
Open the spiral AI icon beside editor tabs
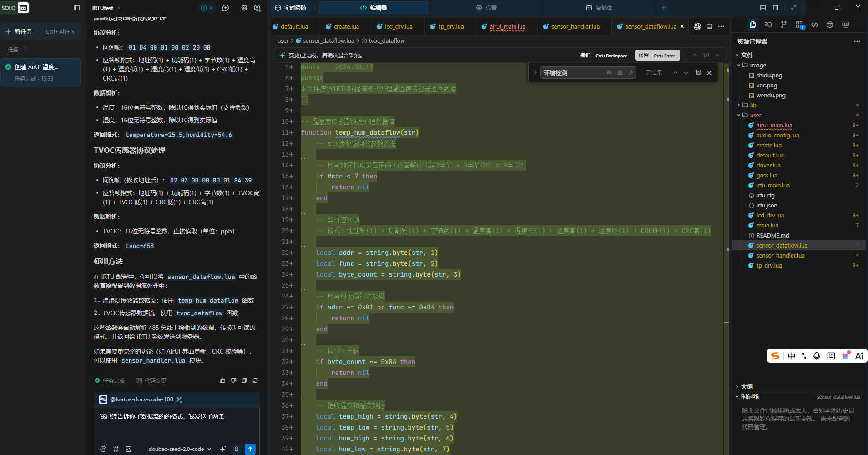pyautogui.click(x=697, y=26)
